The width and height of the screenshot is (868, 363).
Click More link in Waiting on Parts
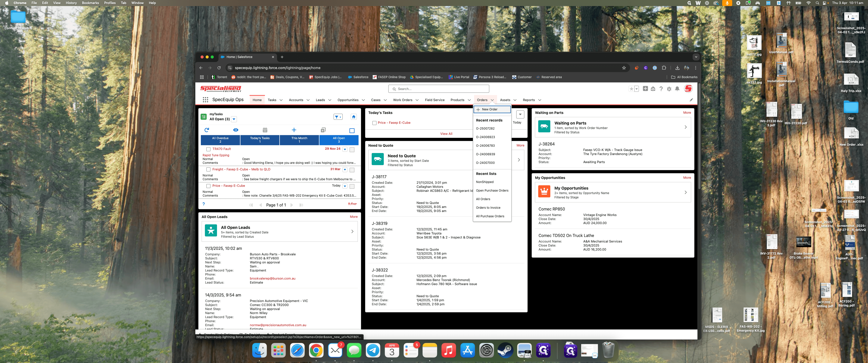point(687,112)
